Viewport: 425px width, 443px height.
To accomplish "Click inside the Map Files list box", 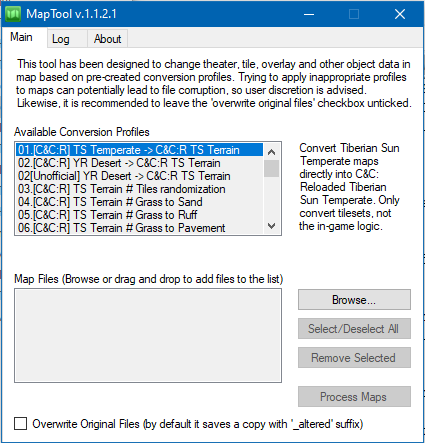I will pyautogui.click(x=148, y=336).
